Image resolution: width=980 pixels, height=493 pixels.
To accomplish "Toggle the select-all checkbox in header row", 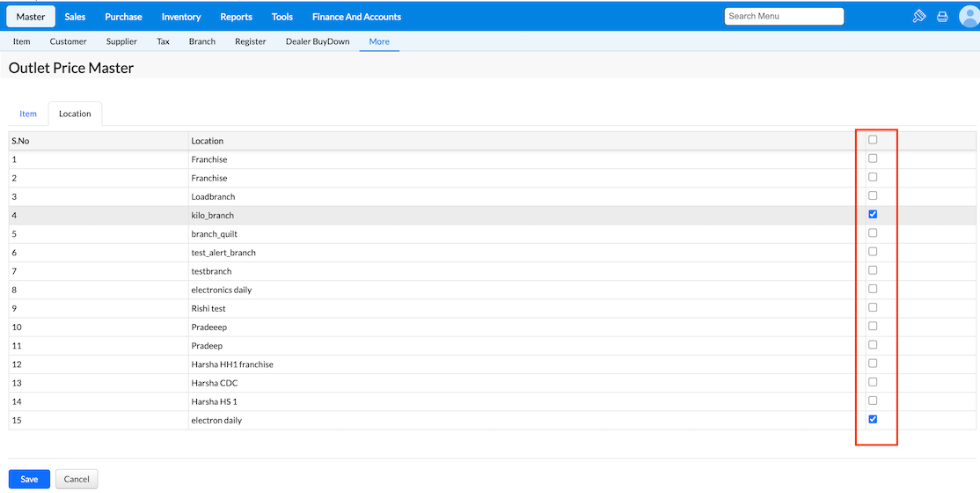I will (874, 139).
